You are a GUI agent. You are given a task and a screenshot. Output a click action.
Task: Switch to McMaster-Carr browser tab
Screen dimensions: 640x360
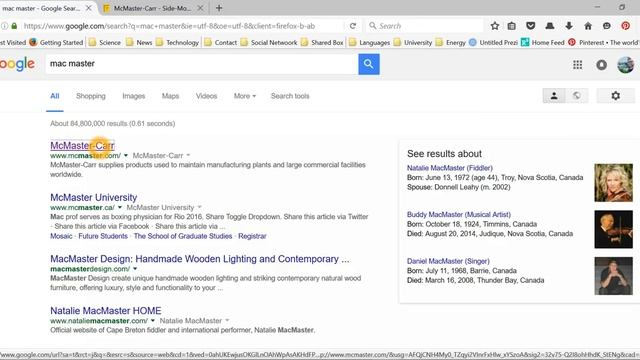coord(152,8)
